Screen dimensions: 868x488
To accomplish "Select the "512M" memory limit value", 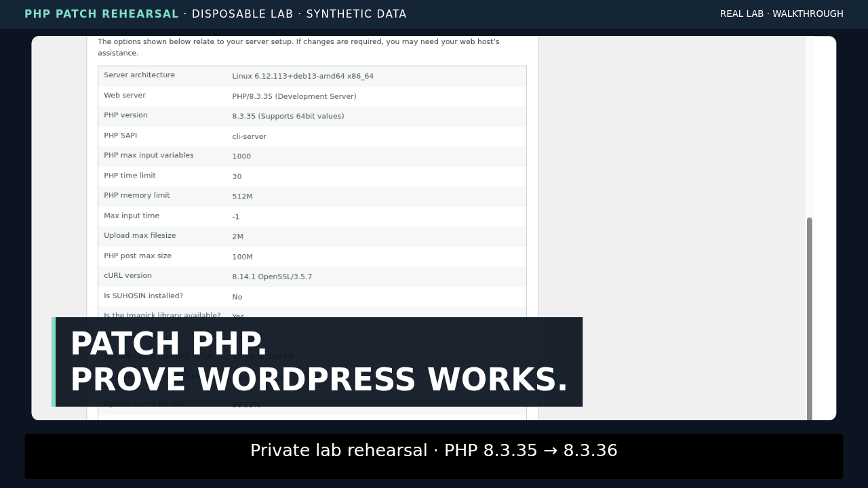I will pyautogui.click(x=242, y=197).
